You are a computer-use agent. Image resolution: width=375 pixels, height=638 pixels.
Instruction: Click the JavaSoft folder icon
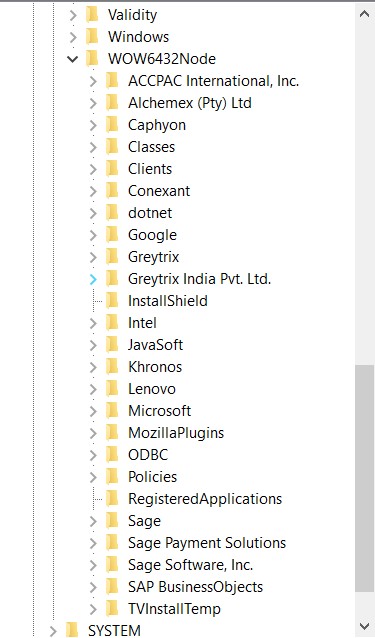[x=112, y=344]
